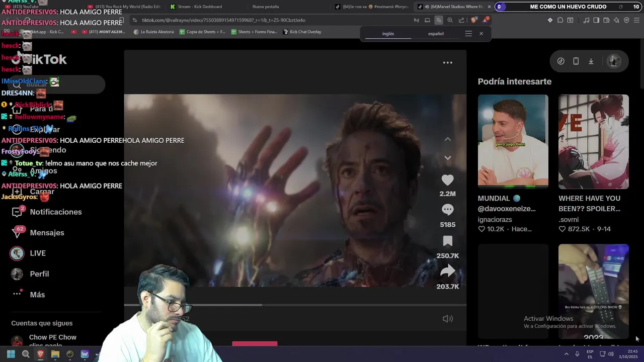The image size is (644, 362).
Task: Click the tray volume speaker icon
Action: [610, 354]
